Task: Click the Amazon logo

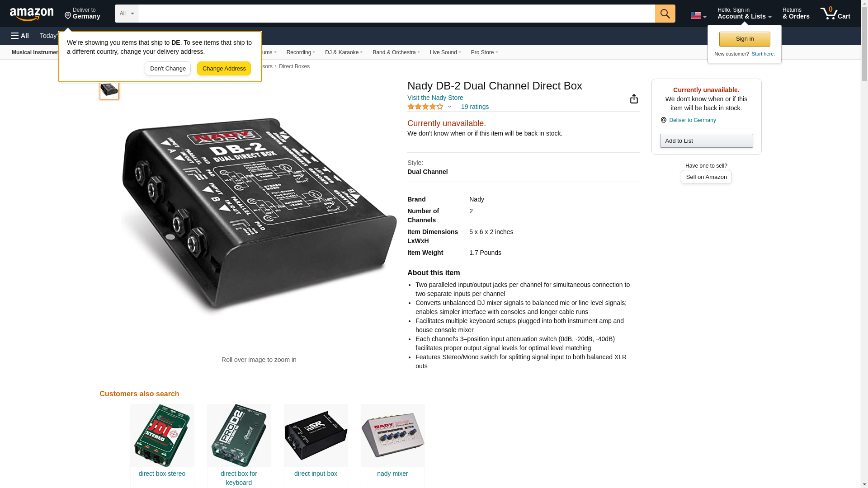Action: coord(32,14)
